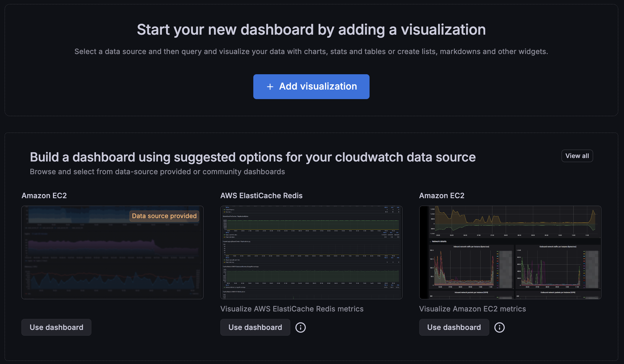Click the Visualize Amazon EC2 metrics description
This screenshot has width=624, height=364.
(473, 309)
